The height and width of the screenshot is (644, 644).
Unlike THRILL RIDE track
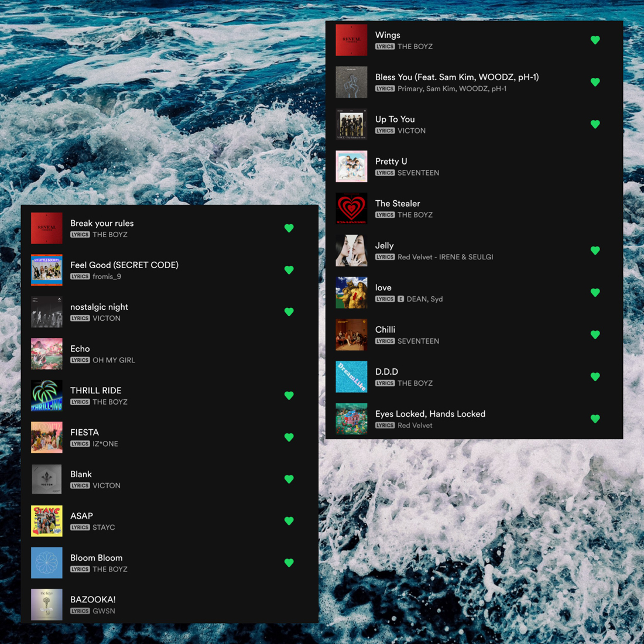tap(289, 396)
